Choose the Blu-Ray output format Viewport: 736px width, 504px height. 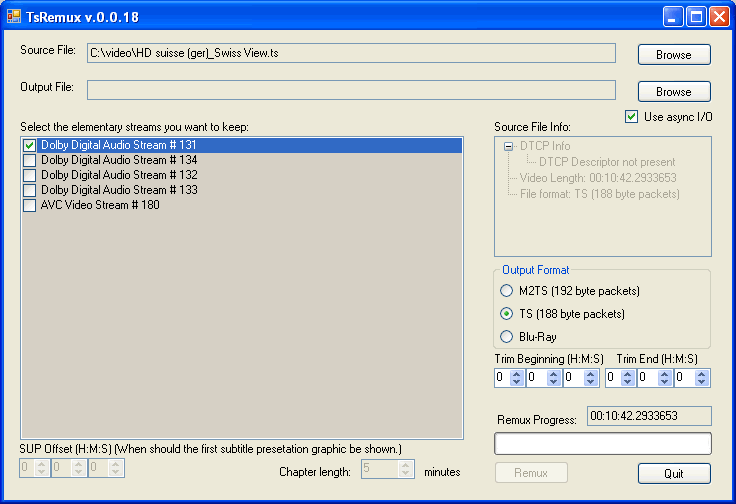coord(506,337)
